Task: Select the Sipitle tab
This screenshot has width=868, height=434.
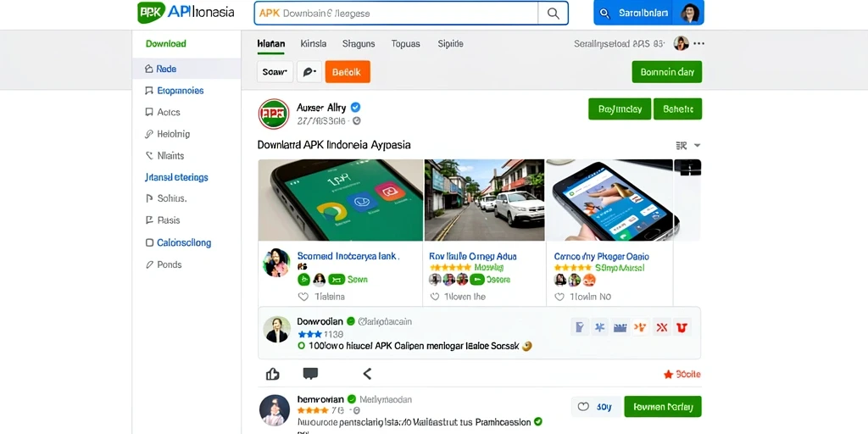Action: point(451,44)
